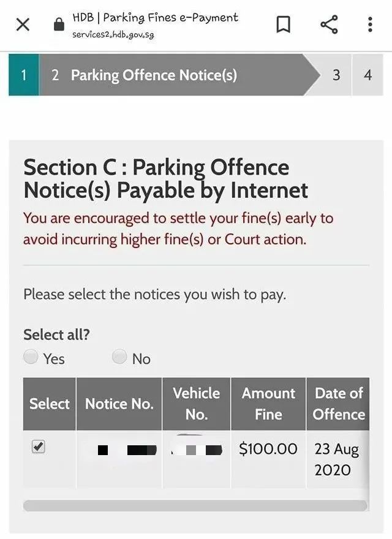Select "Yes" to select all notices
Image resolution: width=392 pixels, height=539 pixels.
31,358
